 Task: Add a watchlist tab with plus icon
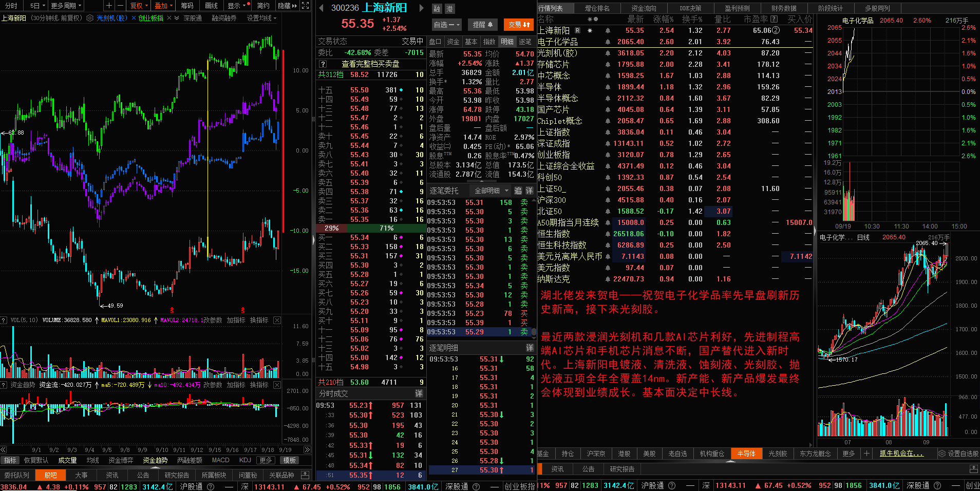[866, 454]
